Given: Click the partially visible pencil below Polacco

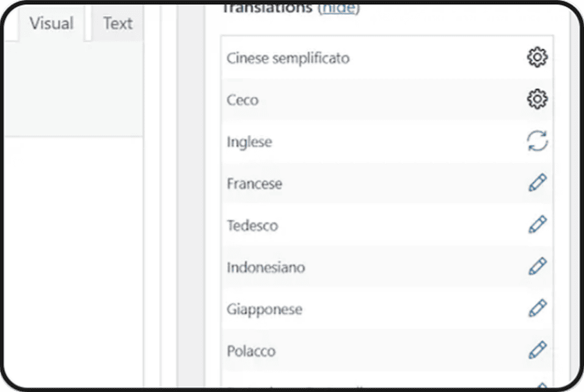Looking at the screenshot, I should tap(542, 385).
